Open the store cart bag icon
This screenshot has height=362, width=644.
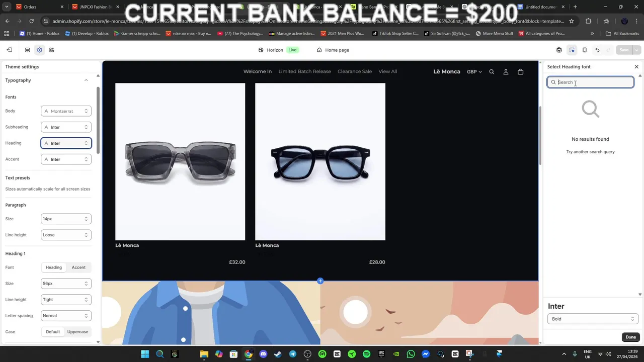coord(520,71)
